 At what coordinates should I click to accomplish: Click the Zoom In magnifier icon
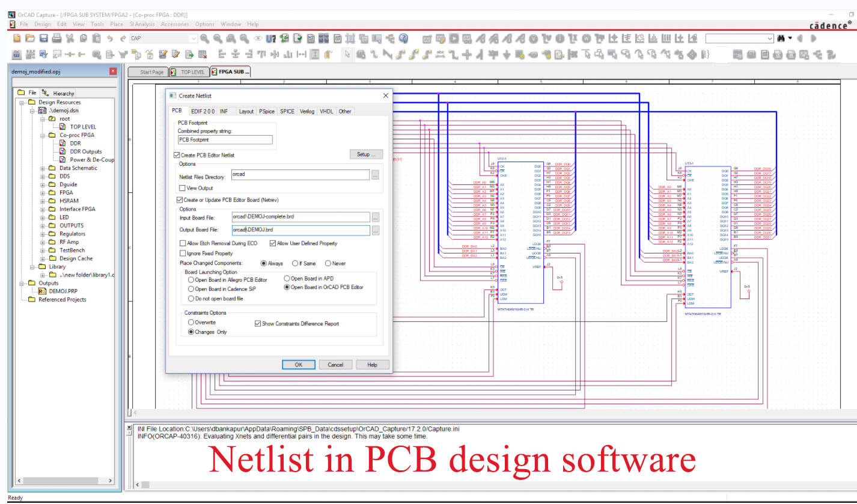(x=204, y=38)
